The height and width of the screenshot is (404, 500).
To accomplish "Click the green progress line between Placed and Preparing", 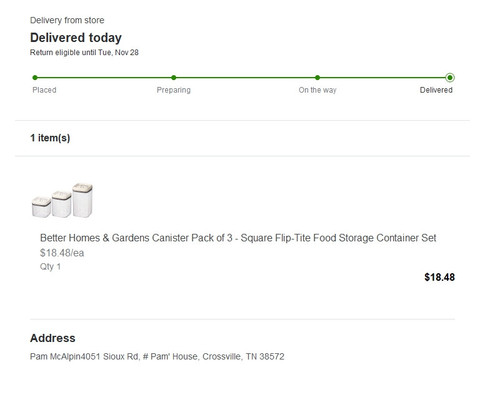I will (104, 78).
